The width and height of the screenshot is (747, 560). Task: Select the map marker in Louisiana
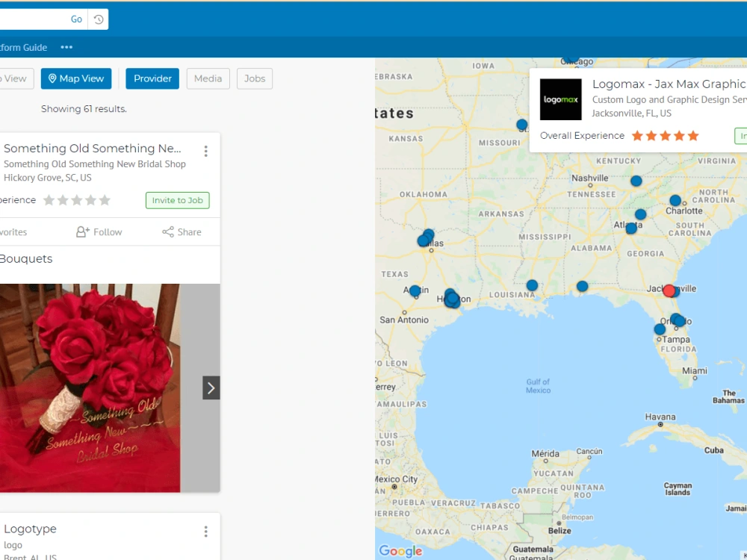(532, 285)
